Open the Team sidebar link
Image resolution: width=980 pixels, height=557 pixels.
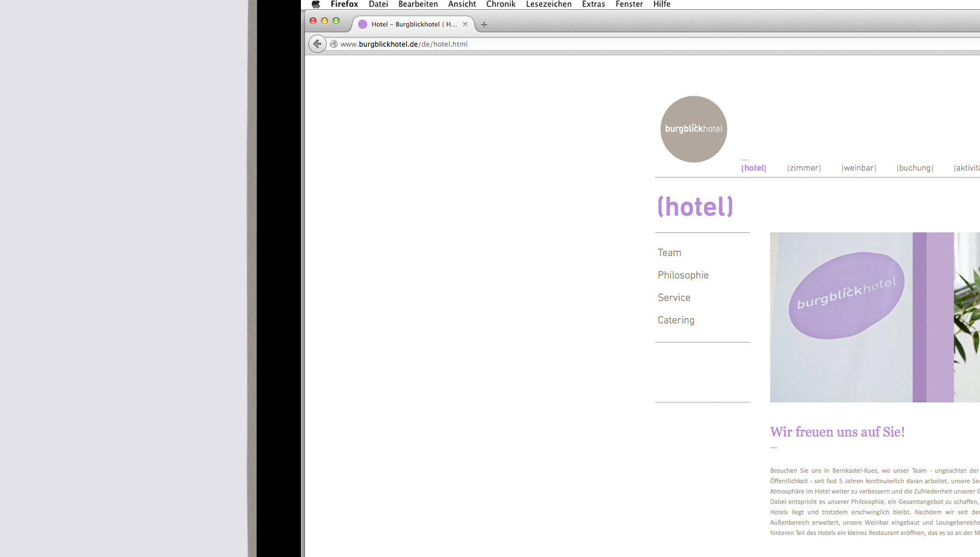669,253
